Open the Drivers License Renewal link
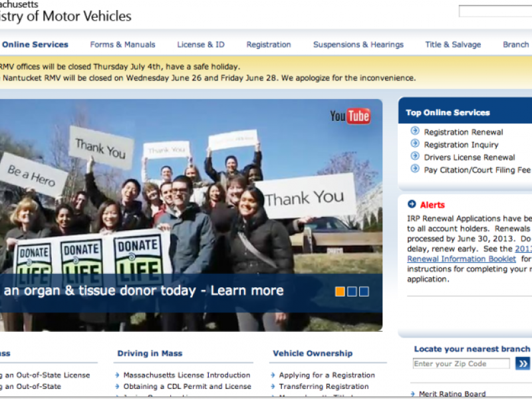Screen dimensions: 532x399 click(x=469, y=158)
